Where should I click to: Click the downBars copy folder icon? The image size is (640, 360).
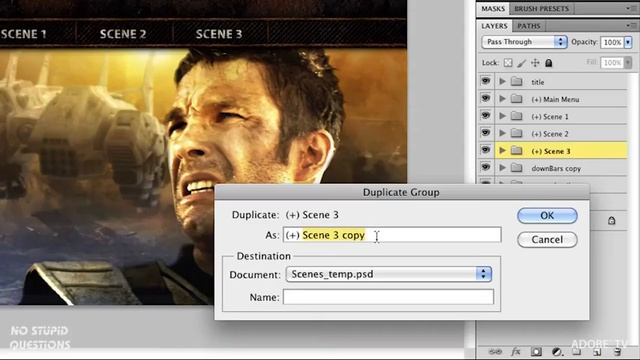517,168
